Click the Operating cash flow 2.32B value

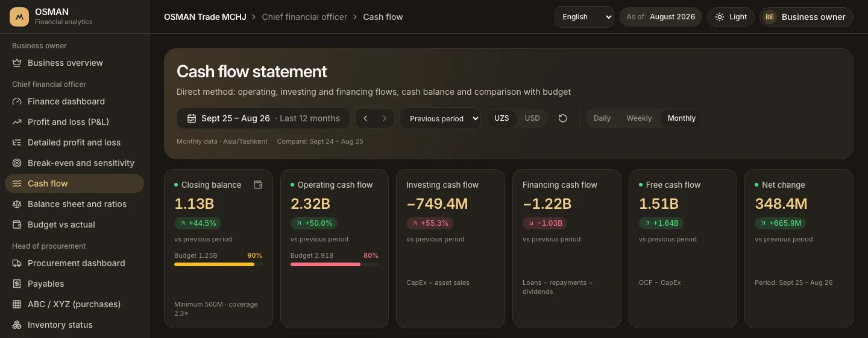[x=310, y=204]
